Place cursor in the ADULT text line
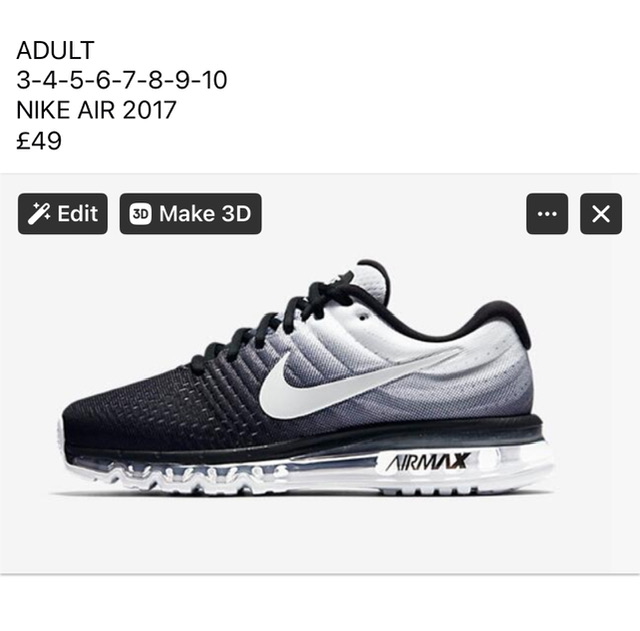640x631 pixels. tap(56, 50)
